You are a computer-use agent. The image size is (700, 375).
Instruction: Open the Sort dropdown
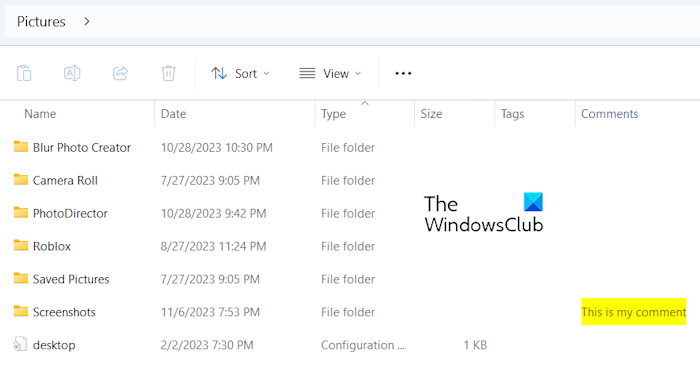[x=240, y=73]
